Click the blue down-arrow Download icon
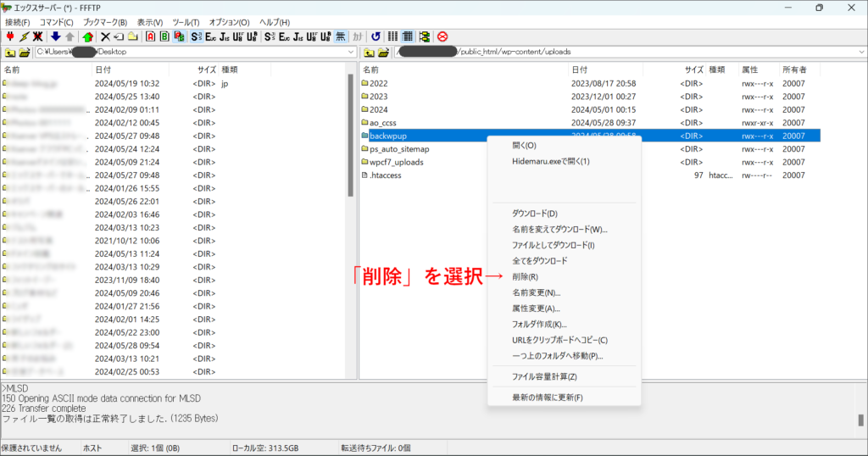Viewport: 868px width, 456px height. tap(55, 36)
